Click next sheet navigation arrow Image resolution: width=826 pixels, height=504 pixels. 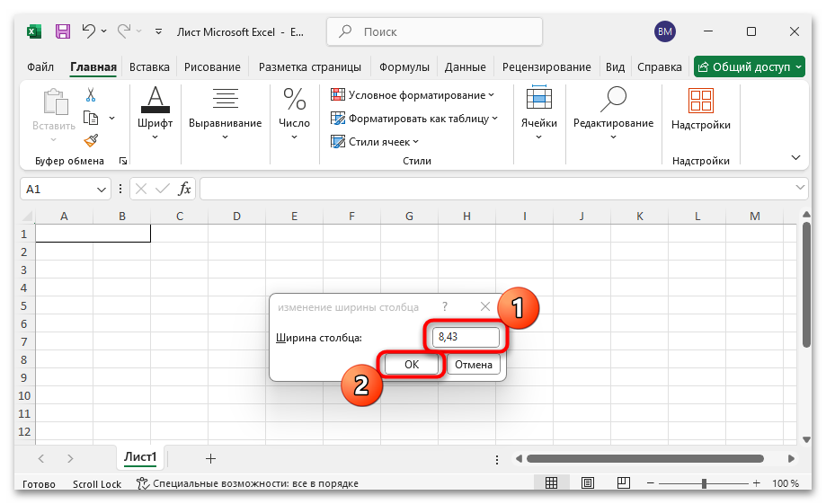[70, 459]
